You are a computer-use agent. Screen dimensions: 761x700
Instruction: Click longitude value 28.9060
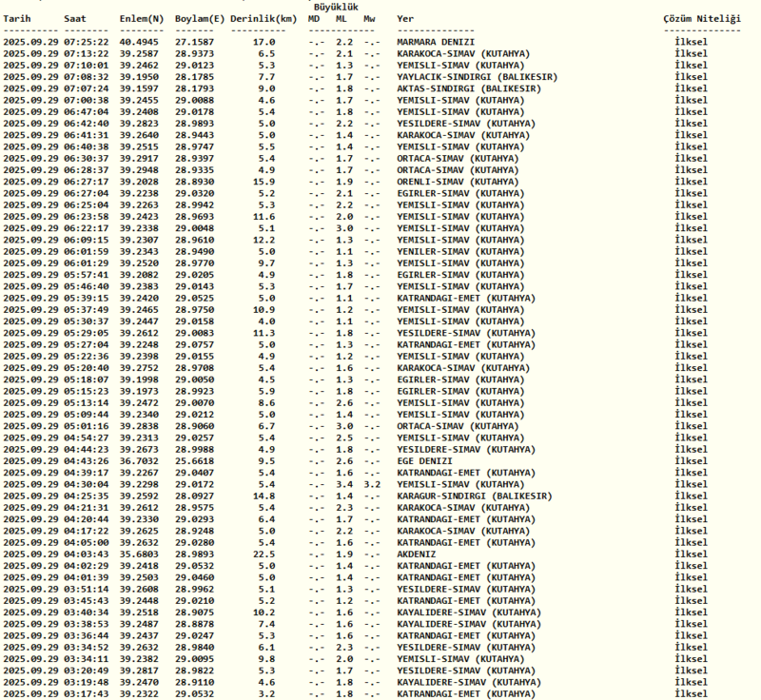195,426
